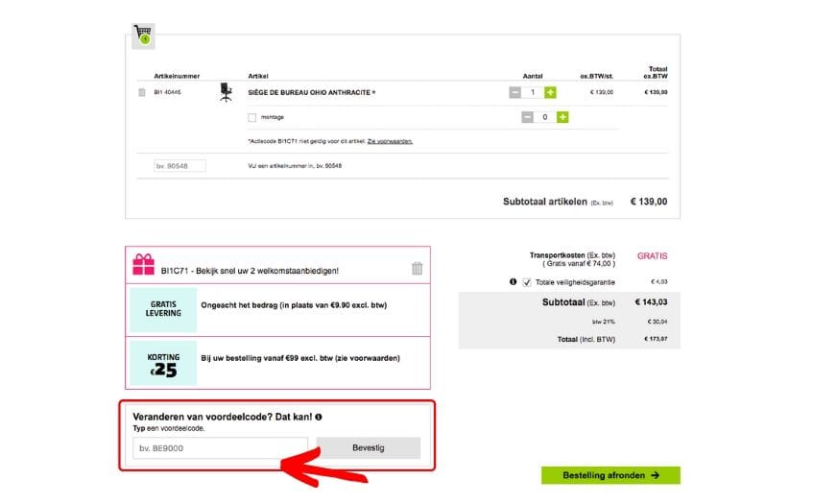Image resolution: width=813 pixels, height=504 pixels.
Task: Enable the montage checkbox
Action: click(252, 117)
